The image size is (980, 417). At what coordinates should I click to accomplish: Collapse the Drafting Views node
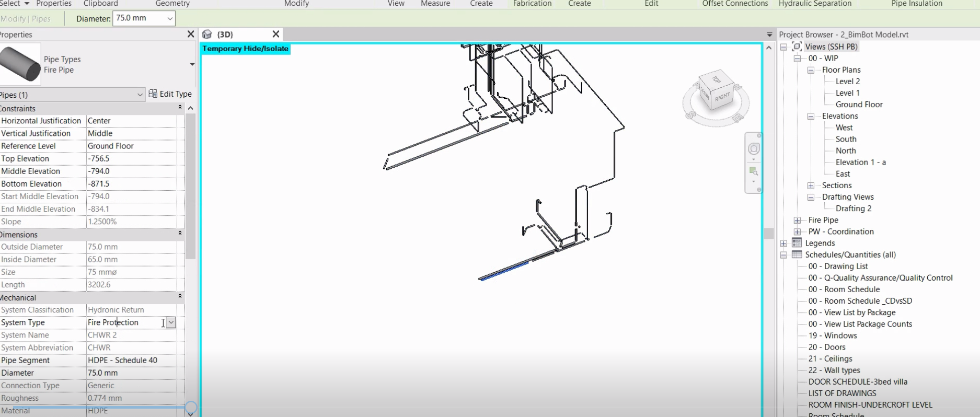tap(811, 197)
